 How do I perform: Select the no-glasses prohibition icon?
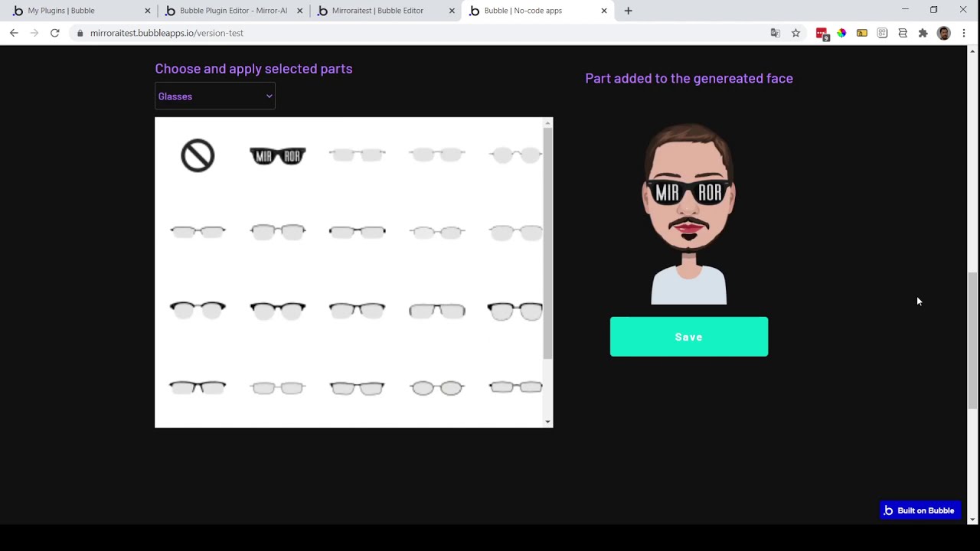coord(198,156)
